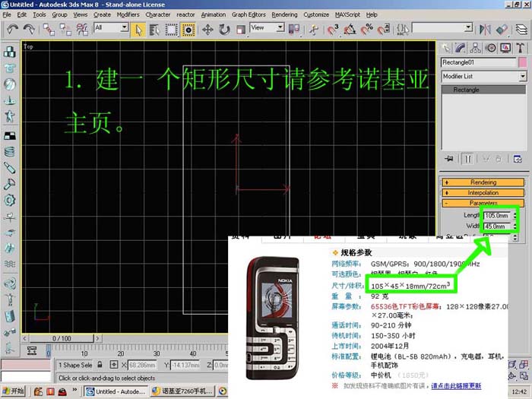
Task: Toggle the 3D Snaps magnet
Action: pyautogui.click(x=333, y=30)
